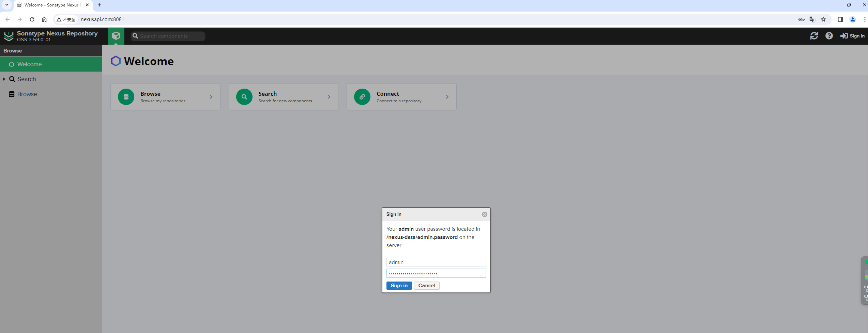The image size is (868, 333).
Task: Close the Sign In dialog
Action: point(484,214)
